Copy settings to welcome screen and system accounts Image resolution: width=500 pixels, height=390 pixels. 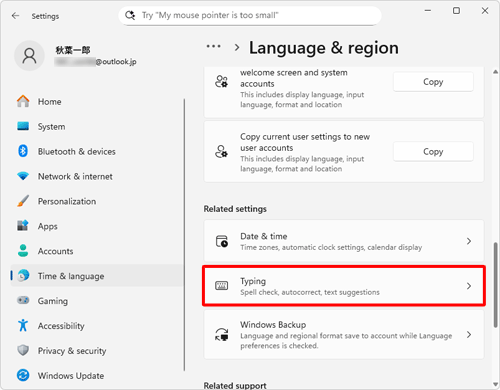[433, 82]
